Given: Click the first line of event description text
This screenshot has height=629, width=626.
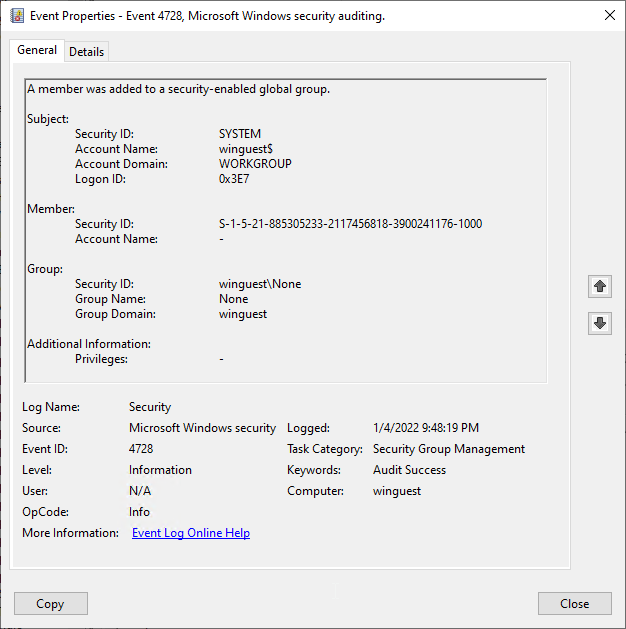Looking at the screenshot, I should 178,89.
